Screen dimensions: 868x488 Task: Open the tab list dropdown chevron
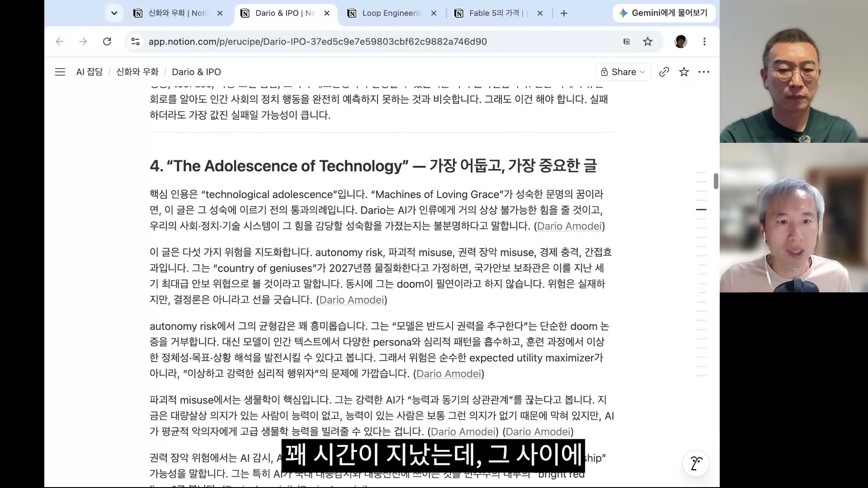coord(114,13)
